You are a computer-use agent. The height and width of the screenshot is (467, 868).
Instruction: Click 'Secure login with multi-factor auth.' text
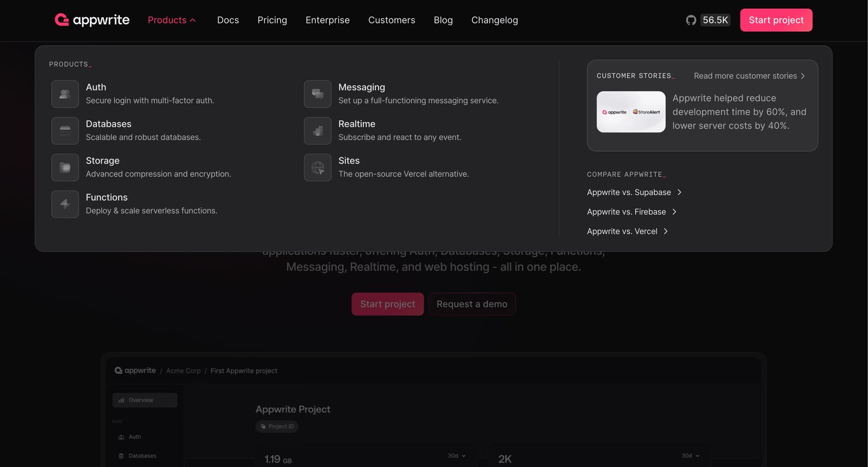(x=150, y=100)
